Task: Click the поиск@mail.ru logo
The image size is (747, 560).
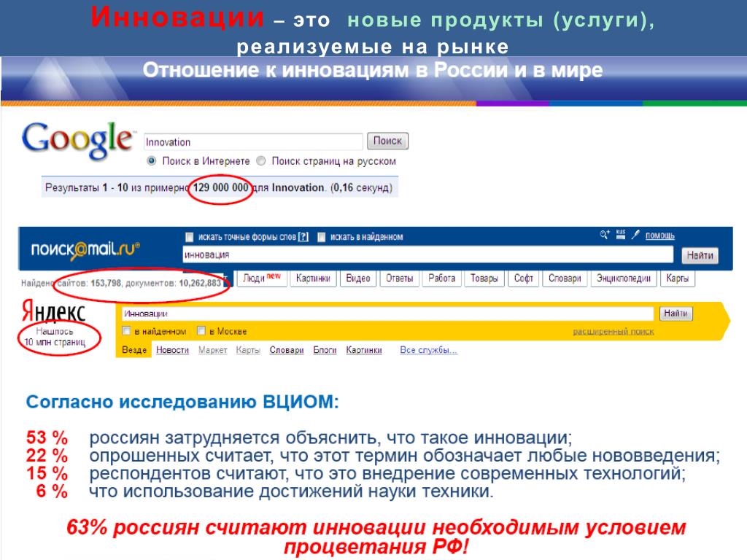Action: (x=85, y=249)
